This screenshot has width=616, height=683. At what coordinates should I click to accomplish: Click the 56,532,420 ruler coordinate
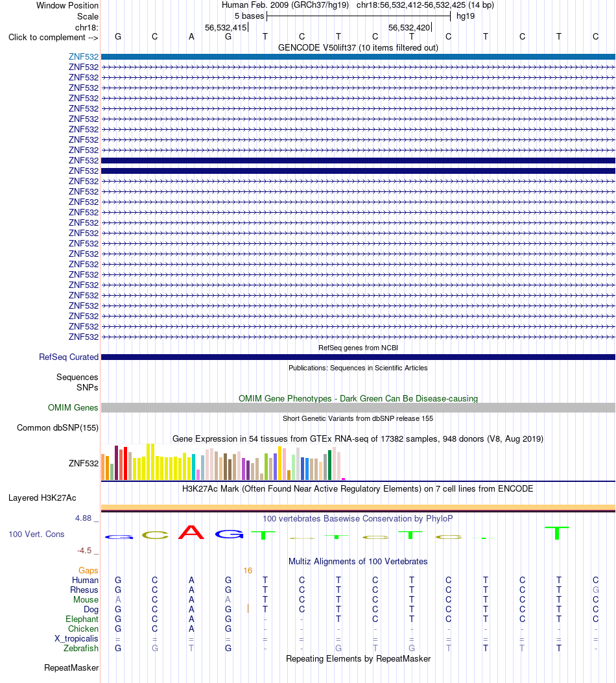[x=409, y=27]
